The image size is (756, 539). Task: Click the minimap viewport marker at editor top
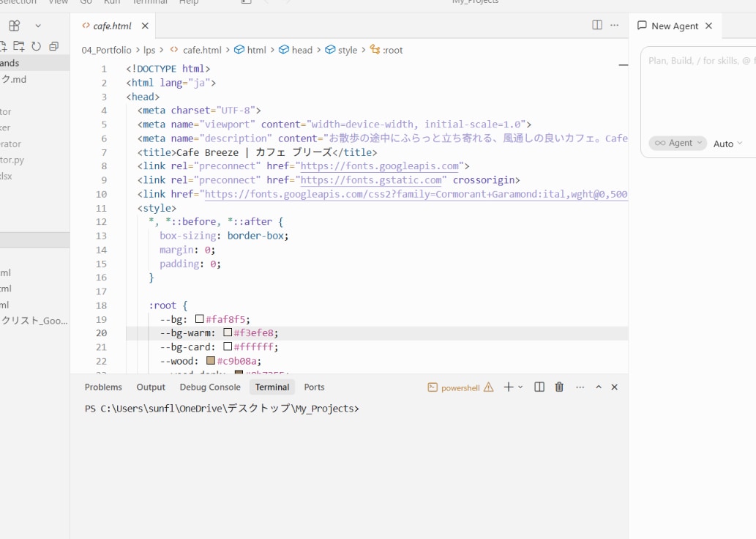pos(623,64)
